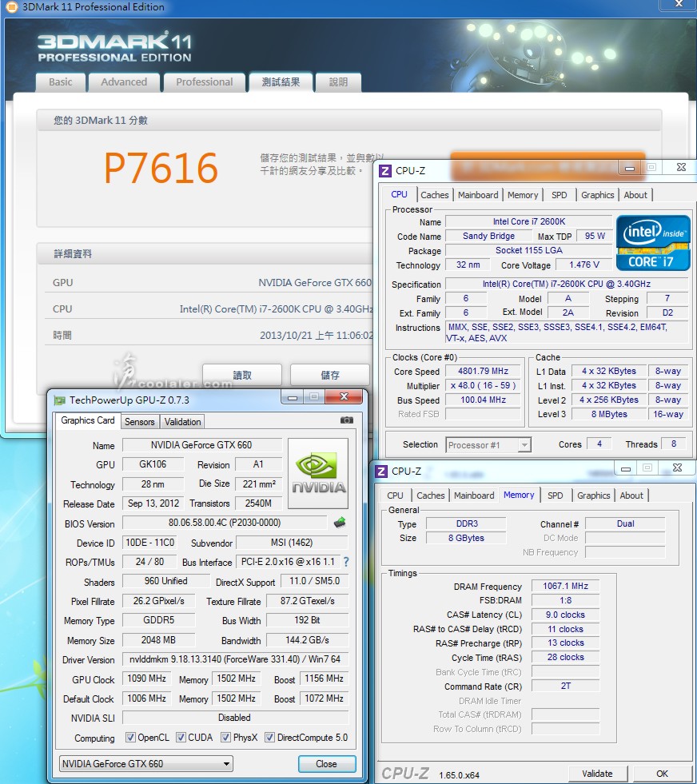Open Graphics tab in lower CPU-Z window
The width and height of the screenshot is (697, 784).
593,495
